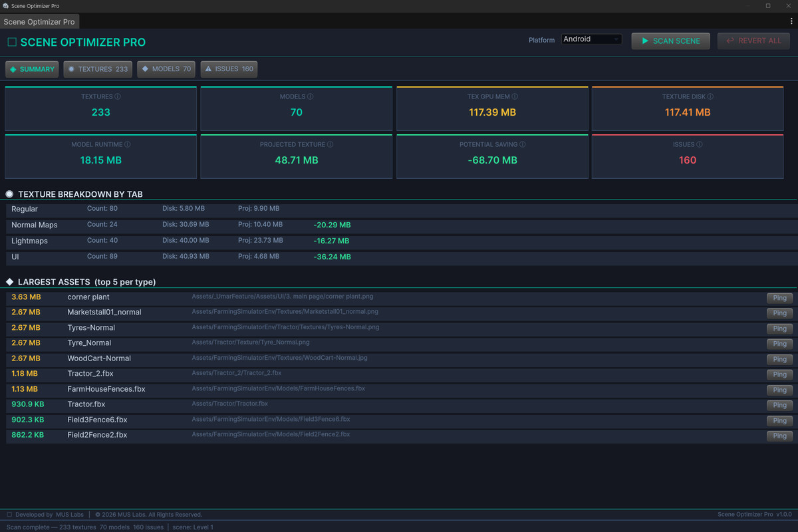The image size is (798, 532).
Task: Click the 48.71 MB projected texture value
Action: 297,160
